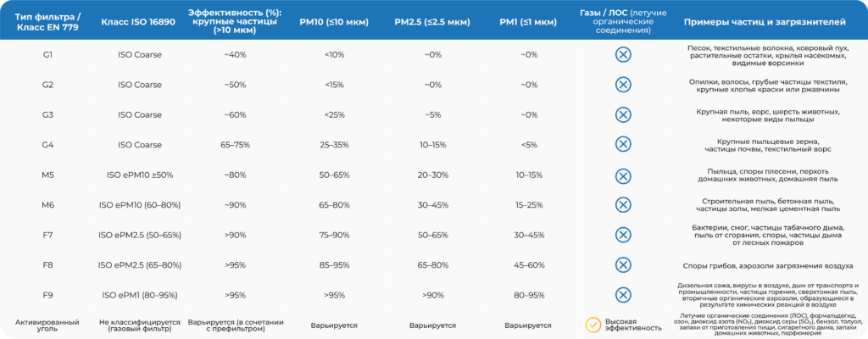The height and width of the screenshot is (339, 868).
Task: Click the gas X icon in M5 row
Action: point(622,175)
